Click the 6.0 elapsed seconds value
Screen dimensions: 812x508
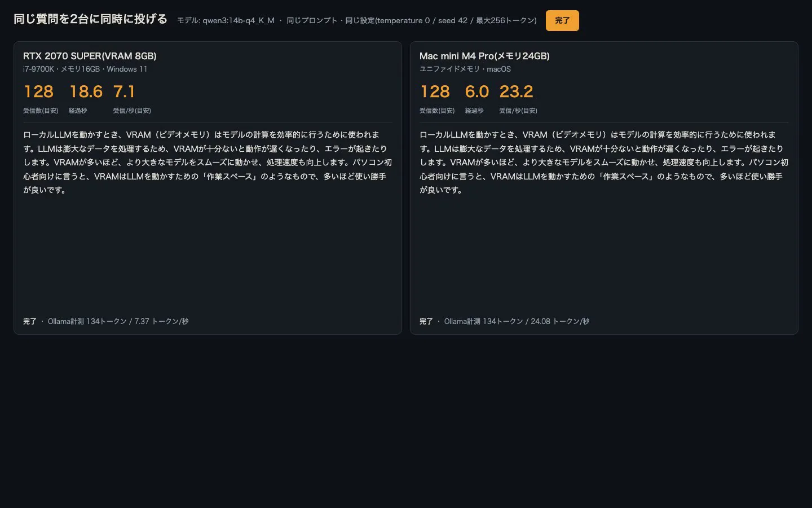pos(477,91)
